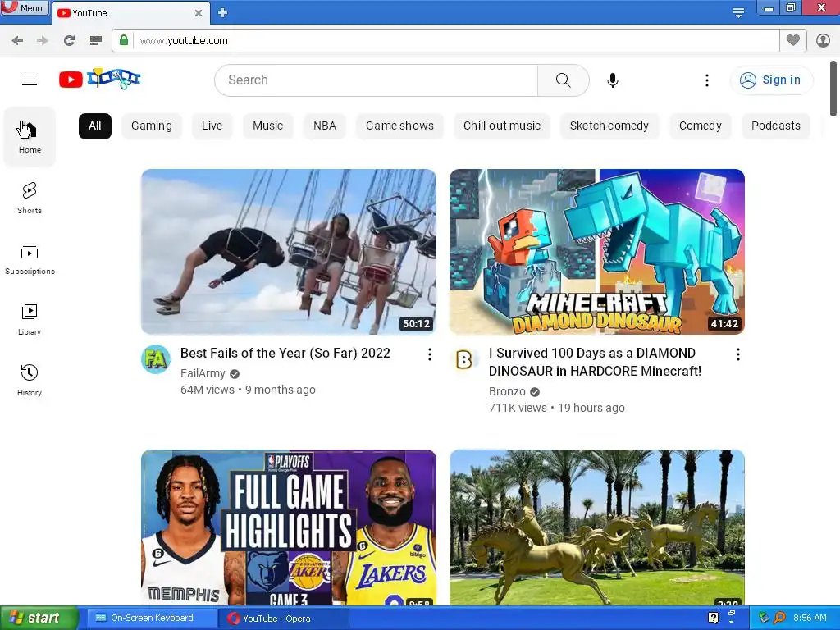840x630 pixels.
Task: Open Opera tab menu icon in title bar
Action: [738, 13]
